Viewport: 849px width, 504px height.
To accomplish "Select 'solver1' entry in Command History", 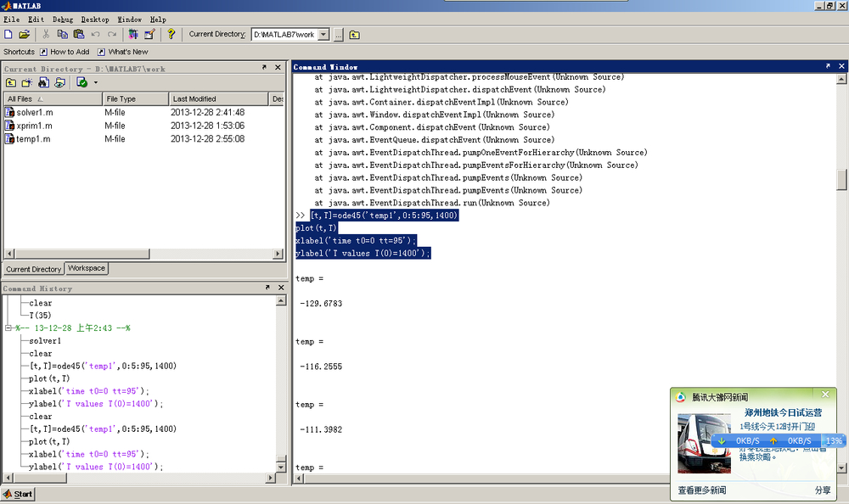I will (45, 341).
